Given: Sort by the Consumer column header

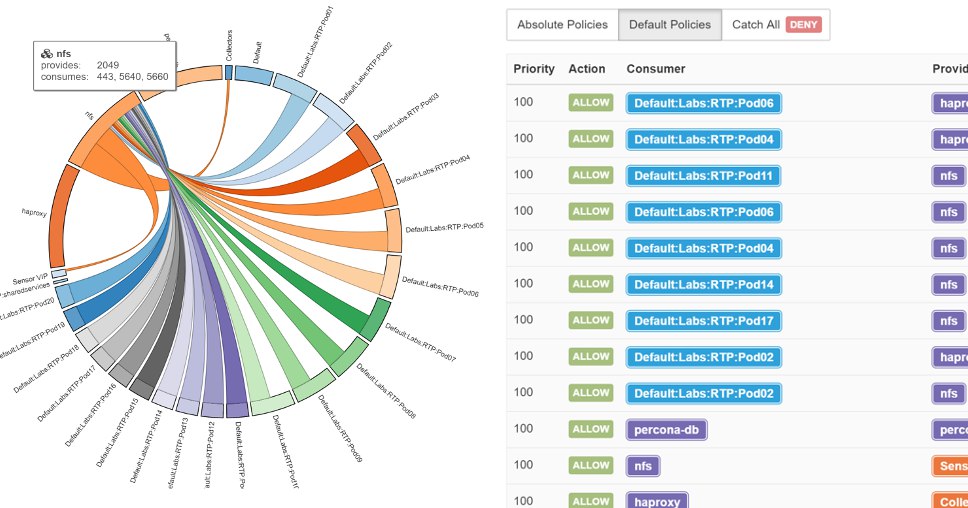Looking at the screenshot, I should click(656, 69).
